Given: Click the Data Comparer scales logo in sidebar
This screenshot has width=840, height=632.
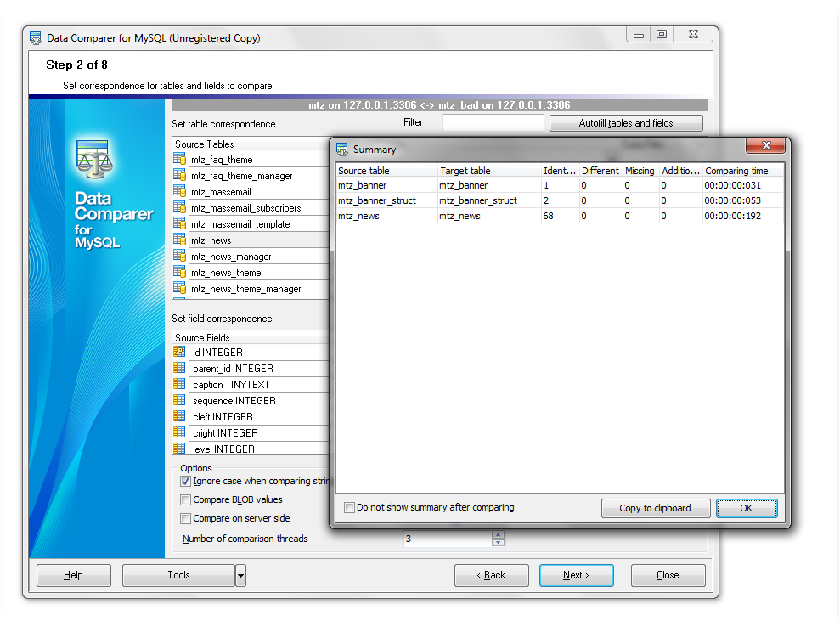Looking at the screenshot, I should point(95,159).
